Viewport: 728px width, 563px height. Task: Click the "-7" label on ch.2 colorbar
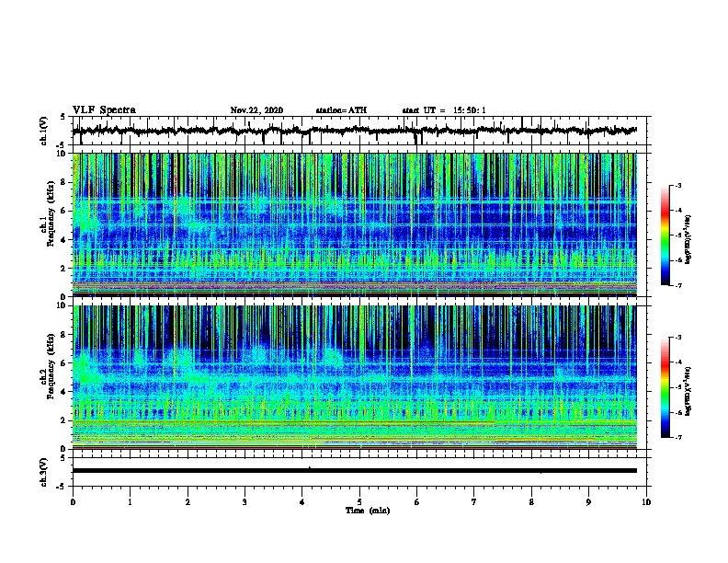point(677,437)
